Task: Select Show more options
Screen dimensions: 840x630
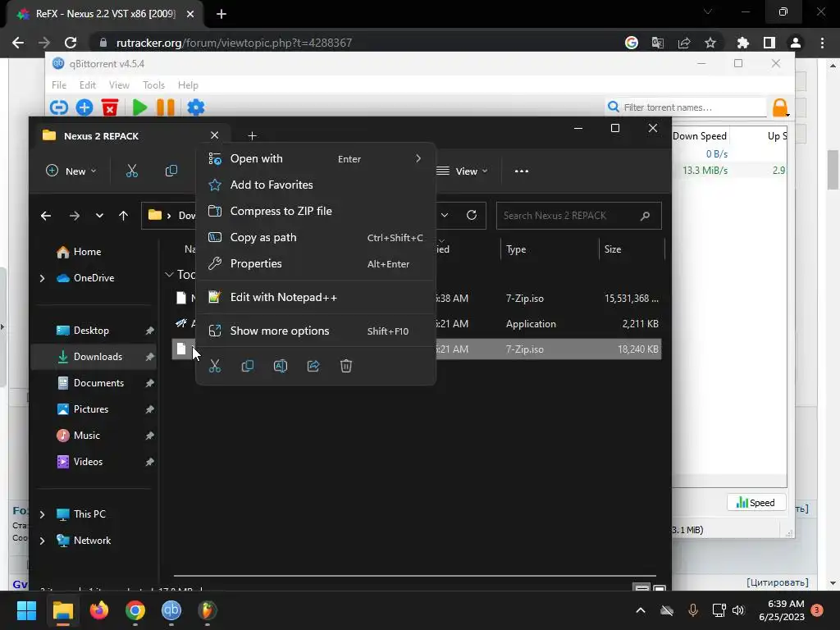Action: tap(316, 331)
